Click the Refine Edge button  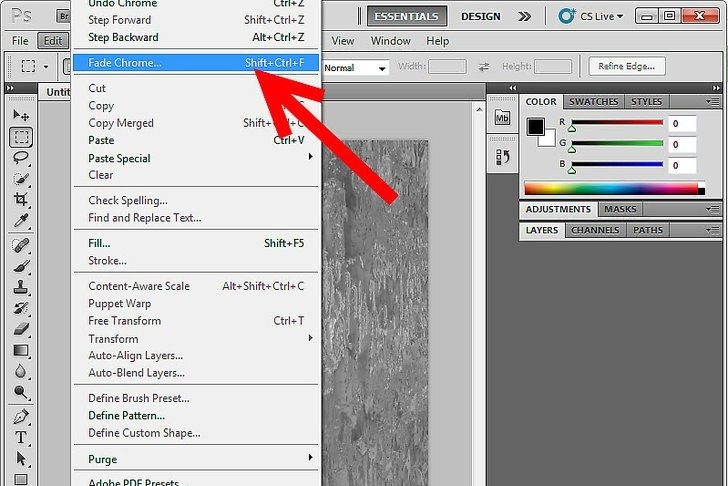(x=627, y=67)
